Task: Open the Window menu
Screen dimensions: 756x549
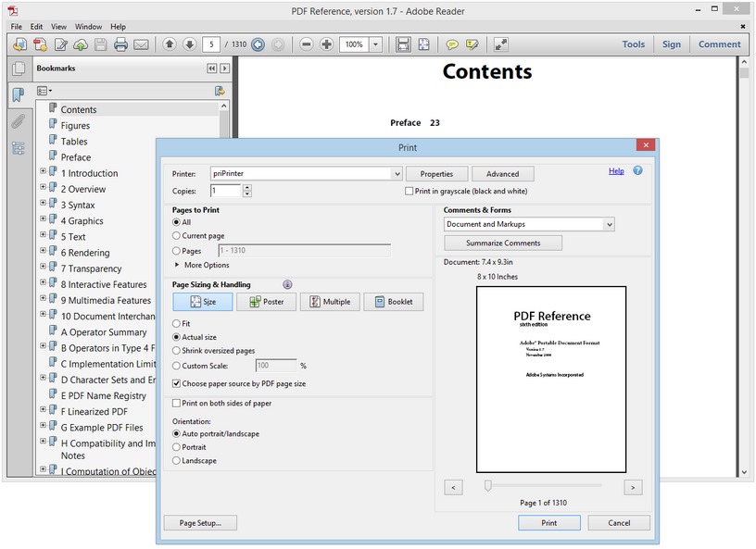Action: pyautogui.click(x=88, y=27)
